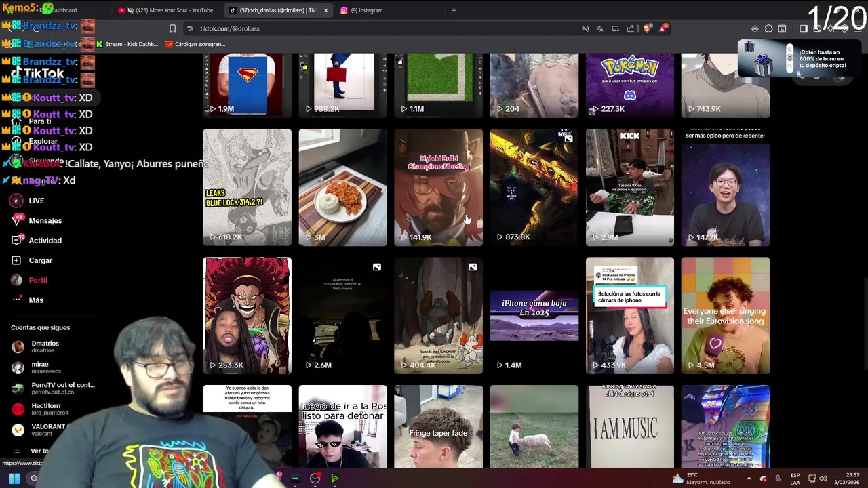Open the dark video with 2.6M views
Viewport: 868px width, 488px height.
(x=342, y=315)
